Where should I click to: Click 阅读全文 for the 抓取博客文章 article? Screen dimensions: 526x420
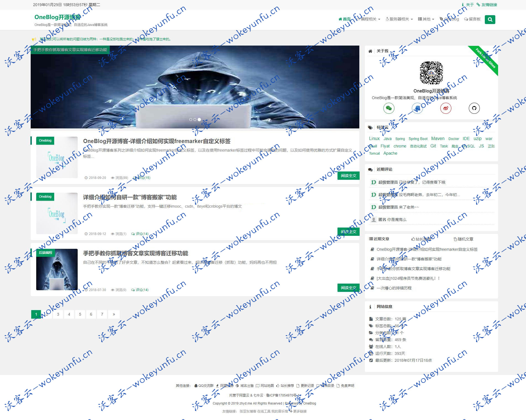click(x=348, y=288)
